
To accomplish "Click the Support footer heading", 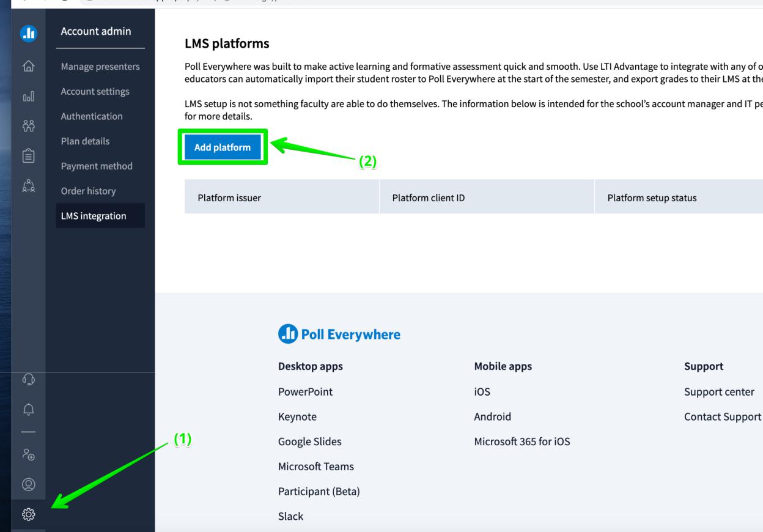I will point(704,366).
